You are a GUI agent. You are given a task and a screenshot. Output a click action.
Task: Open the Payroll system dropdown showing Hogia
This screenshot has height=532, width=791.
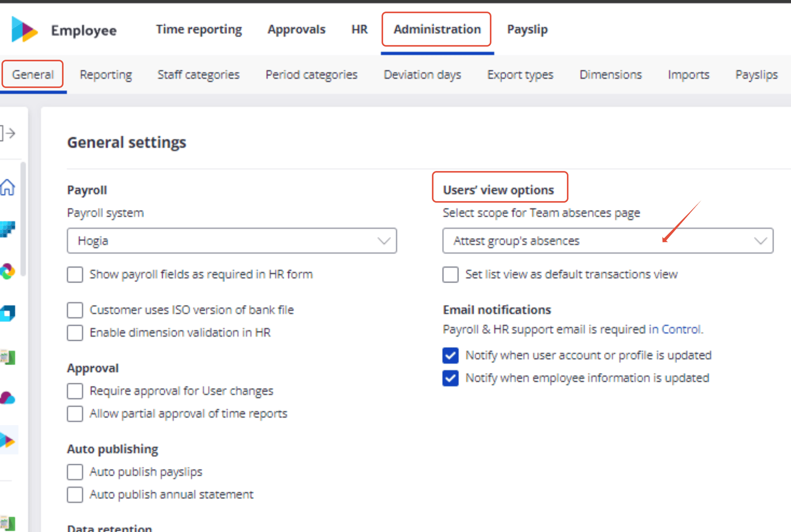point(232,241)
